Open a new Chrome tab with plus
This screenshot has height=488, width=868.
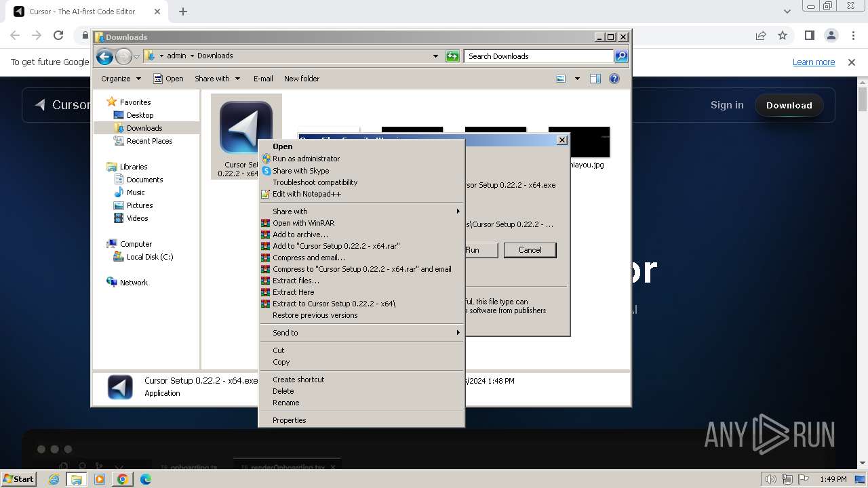[183, 12]
